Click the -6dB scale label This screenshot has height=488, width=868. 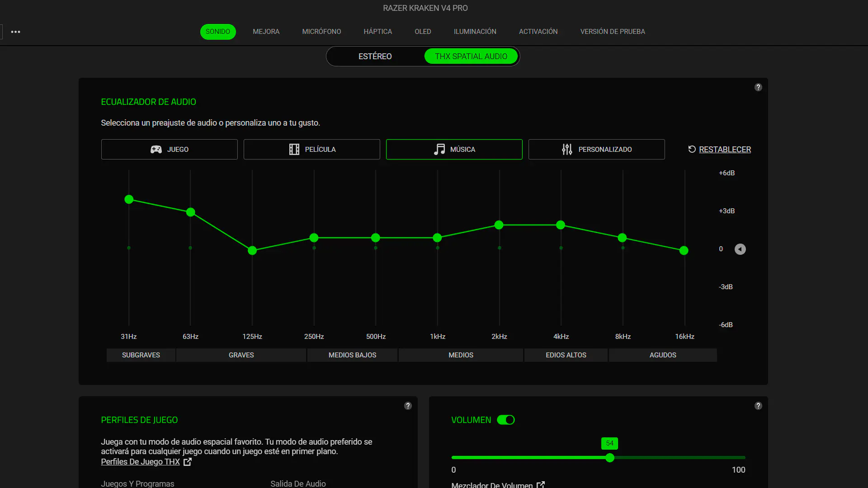click(x=726, y=325)
